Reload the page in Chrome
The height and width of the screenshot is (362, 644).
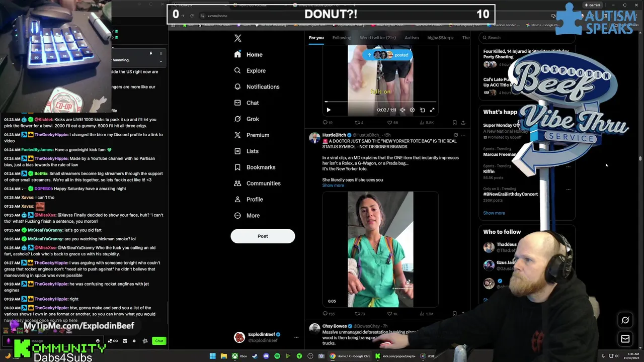coord(192,16)
